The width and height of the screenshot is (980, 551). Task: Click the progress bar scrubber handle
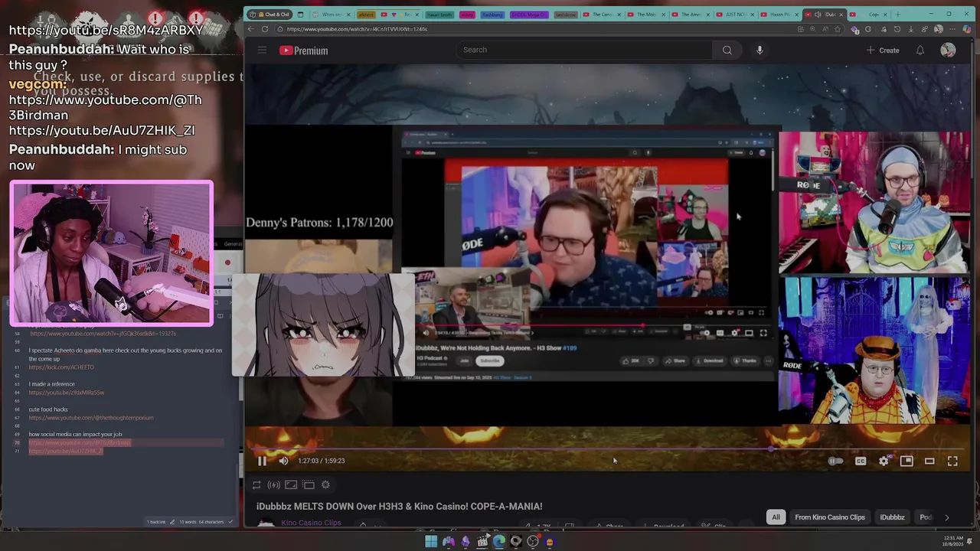771,449
